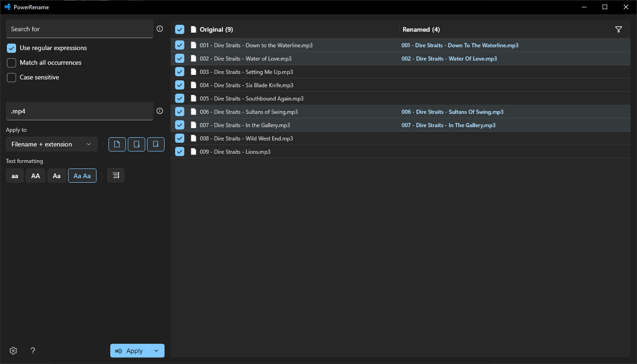
Task: Select 'Aa' capitalize first letter formatting
Action: (x=57, y=176)
